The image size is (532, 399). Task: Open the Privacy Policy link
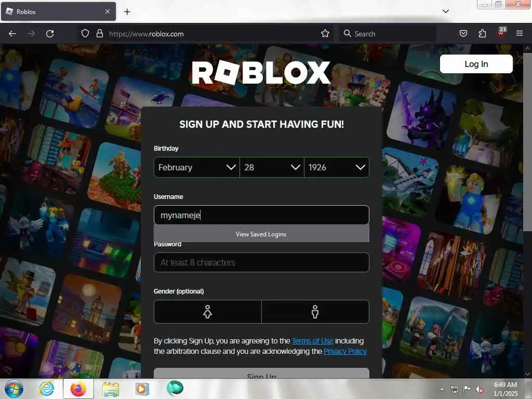[x=345, y=351]
